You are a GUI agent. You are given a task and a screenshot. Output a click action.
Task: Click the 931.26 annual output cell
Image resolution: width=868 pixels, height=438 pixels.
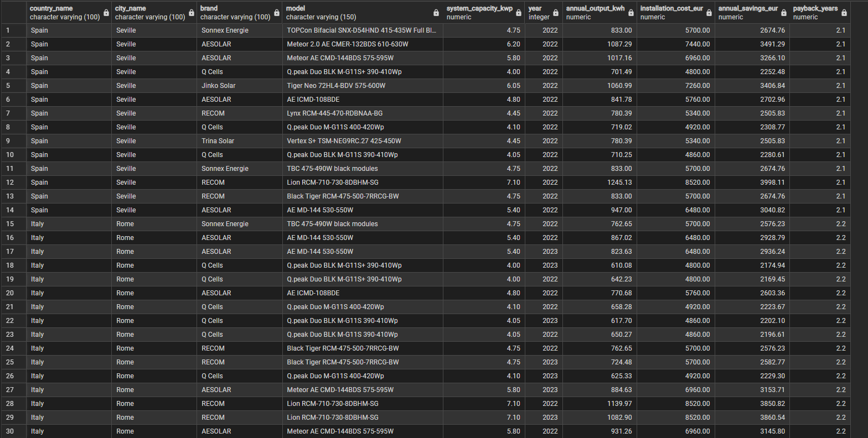600,431
